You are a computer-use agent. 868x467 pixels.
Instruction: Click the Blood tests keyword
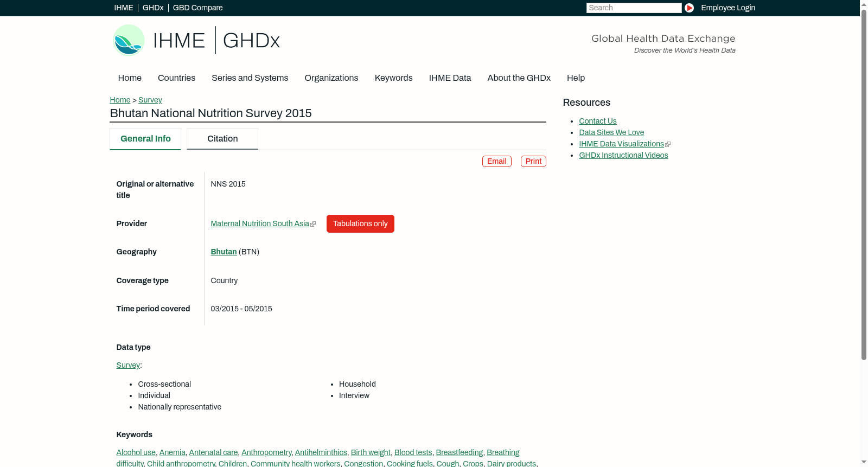click(413, 452)
